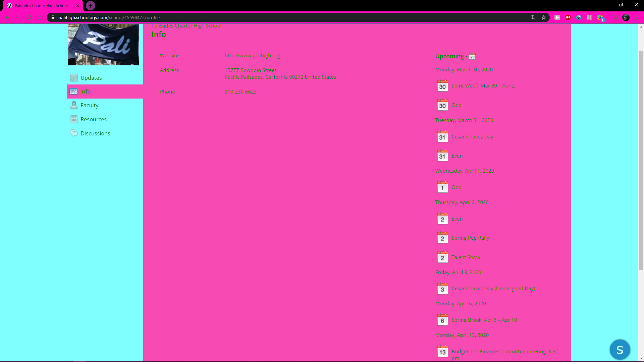Open the Talent Show event
Viewport: 644px width, 362px height.
point(466,257)
